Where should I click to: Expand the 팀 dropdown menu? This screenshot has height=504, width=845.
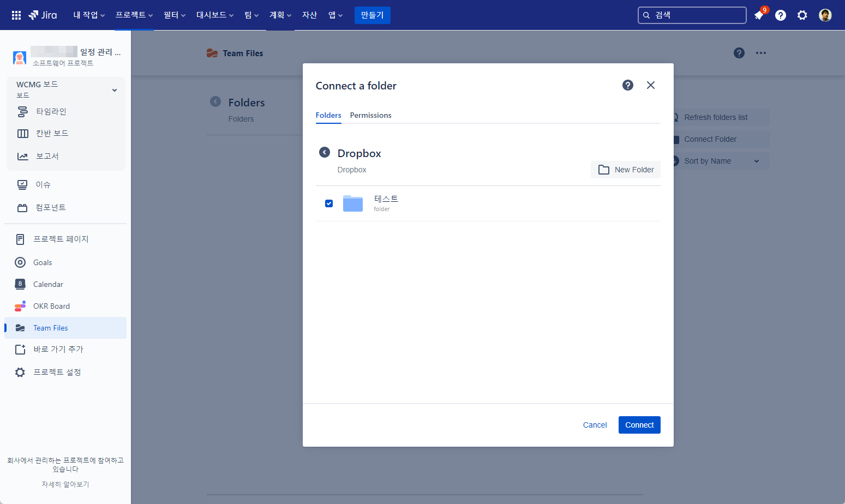251,15
